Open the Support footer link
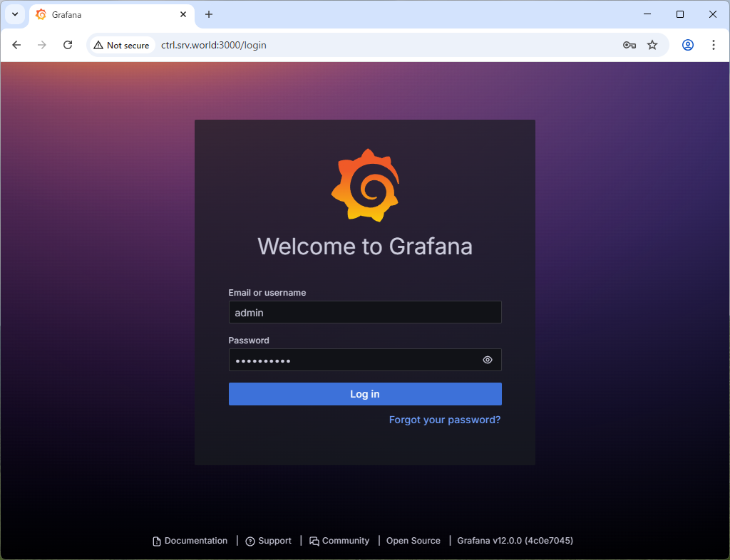730x560 pixels. (x=269, y=541)
